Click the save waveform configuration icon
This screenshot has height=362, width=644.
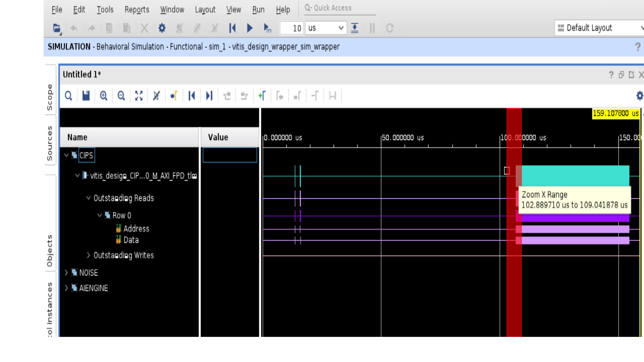coord(86,96)
